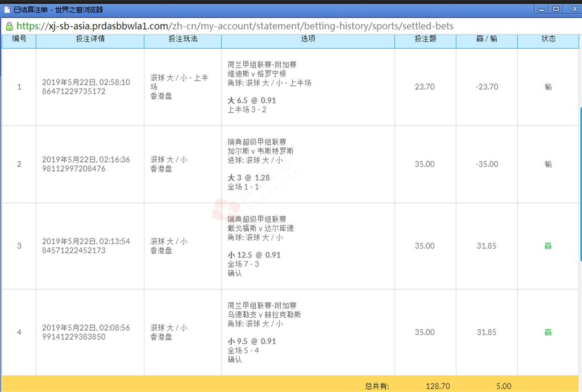Maximize the browser window
582x392 pixels.
556,9
